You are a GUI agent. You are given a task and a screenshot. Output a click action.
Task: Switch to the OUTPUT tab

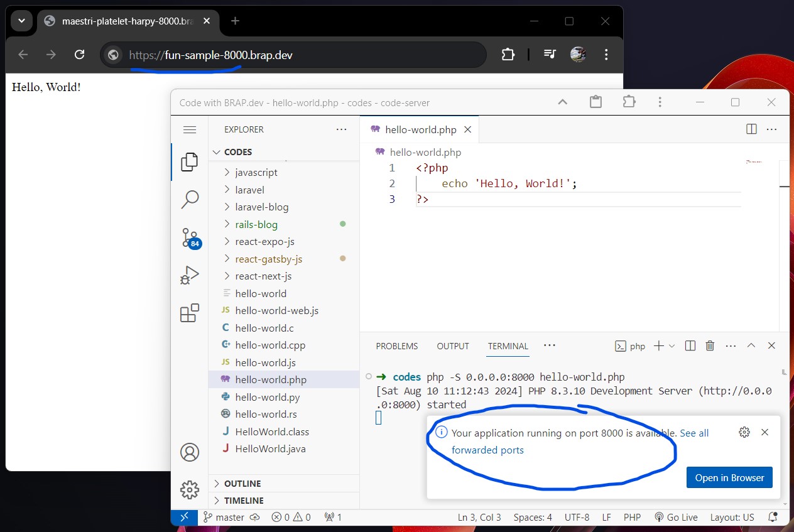coord(452,345)
